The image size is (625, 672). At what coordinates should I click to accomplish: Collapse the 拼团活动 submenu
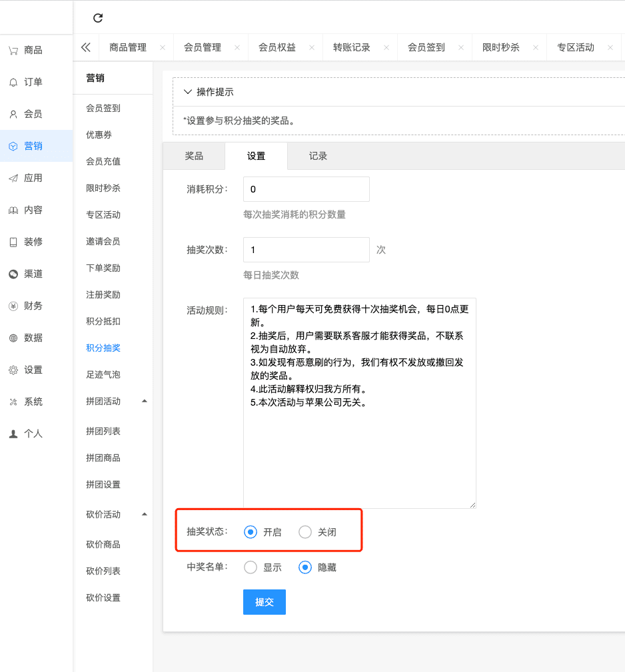(x=145, y=401)
